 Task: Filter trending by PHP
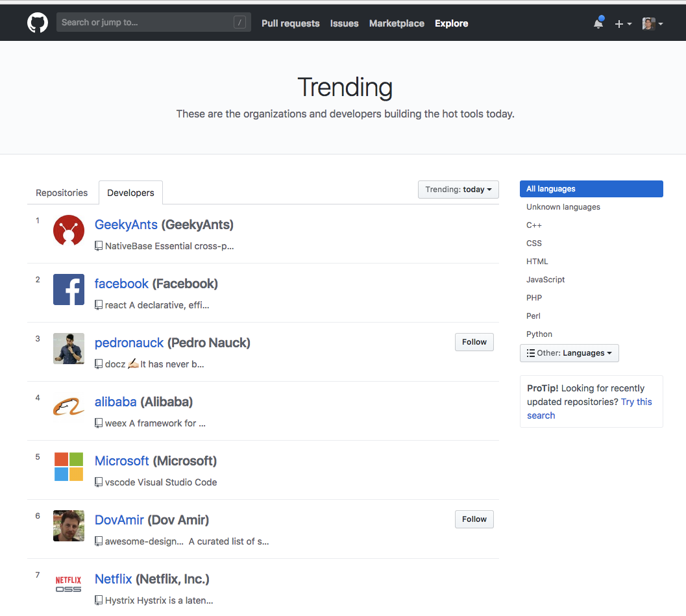pyautogui.click(x=533, y=298)
